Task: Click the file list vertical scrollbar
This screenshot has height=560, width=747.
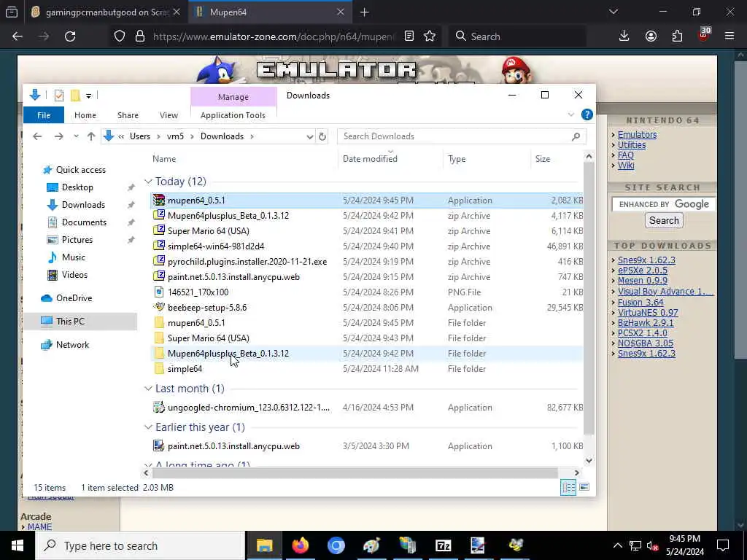Action: coord(589,297)
